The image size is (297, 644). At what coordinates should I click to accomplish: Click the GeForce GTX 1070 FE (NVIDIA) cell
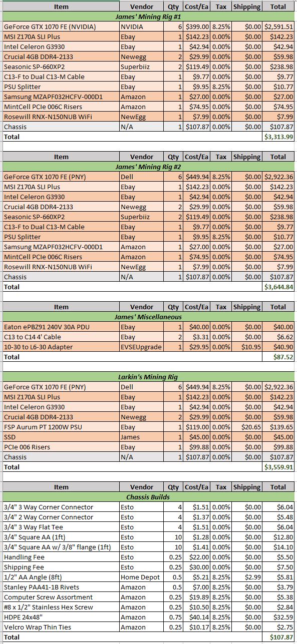click(61, 27)
